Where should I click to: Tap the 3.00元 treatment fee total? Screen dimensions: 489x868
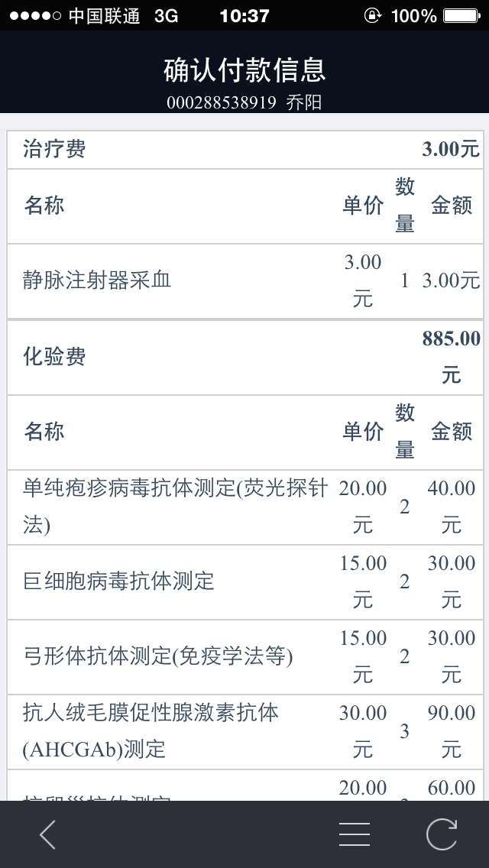pyautogui.click(x=451, y=149)
